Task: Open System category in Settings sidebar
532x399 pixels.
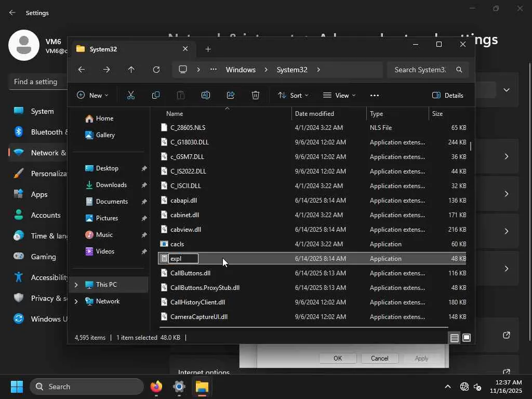Action: point(38,111)
